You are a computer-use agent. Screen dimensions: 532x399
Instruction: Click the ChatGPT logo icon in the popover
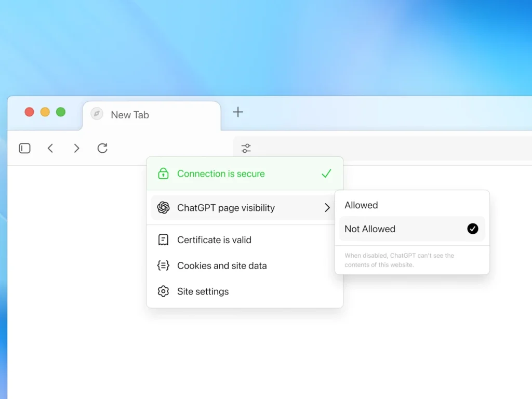pos(163,207)
